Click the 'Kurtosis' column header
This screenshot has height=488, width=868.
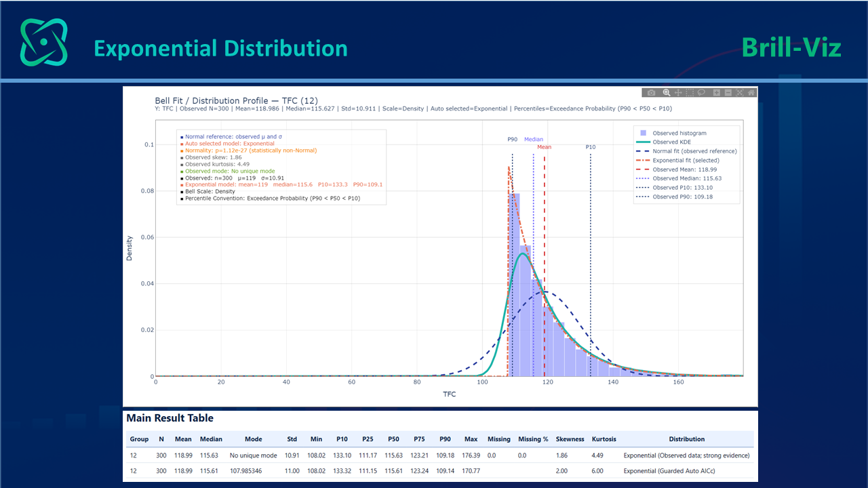pyautogui.click(x=604, y=439)
